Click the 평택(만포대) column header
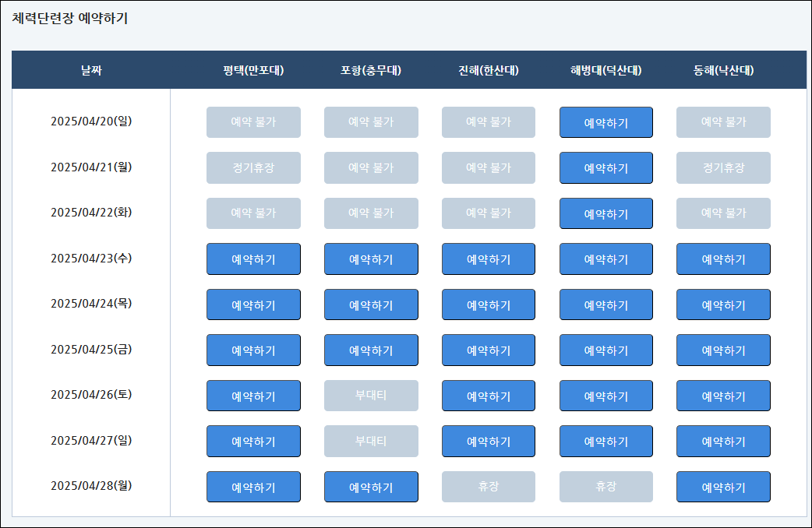Image resolution: width=812 pixels, height=528 pixels. tap(253, 70)
